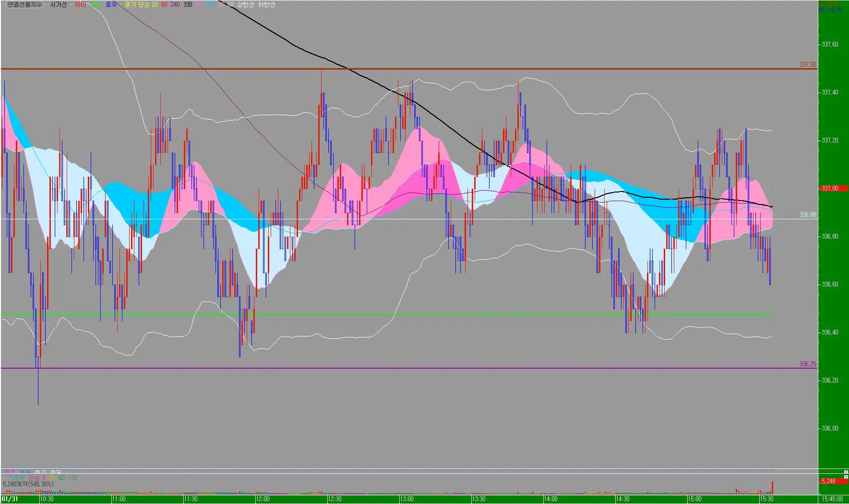
Task: Click the 336,88 current price line label
Action: 808,215
